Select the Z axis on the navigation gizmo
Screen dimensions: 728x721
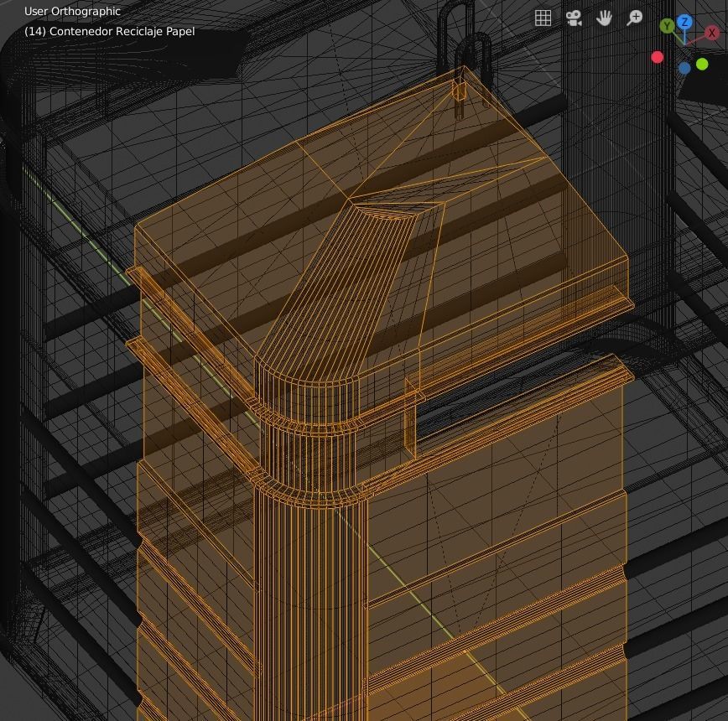685,22
